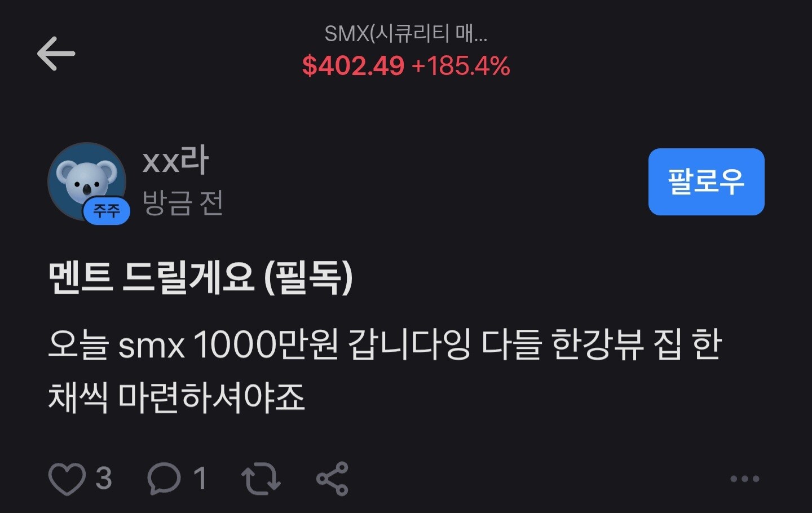
Task: Go back using the left arrow
Action: [x=56, y=54]
